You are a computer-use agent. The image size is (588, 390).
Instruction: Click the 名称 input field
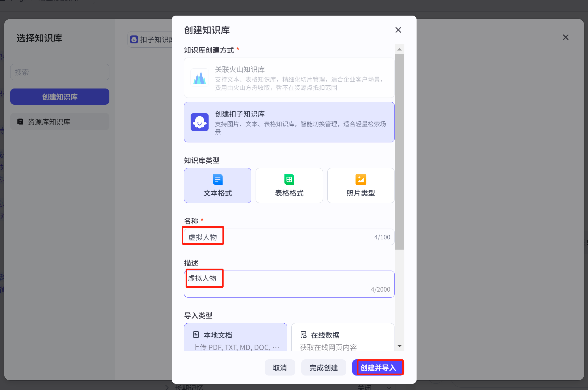pyautogui.click(x=289, y=237)
